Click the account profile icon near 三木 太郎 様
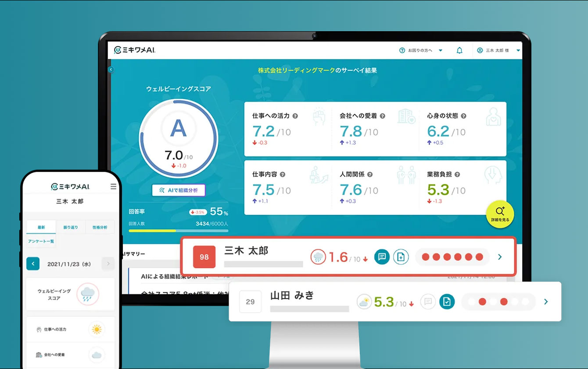The image size is (588, 369). click(479, 50)
